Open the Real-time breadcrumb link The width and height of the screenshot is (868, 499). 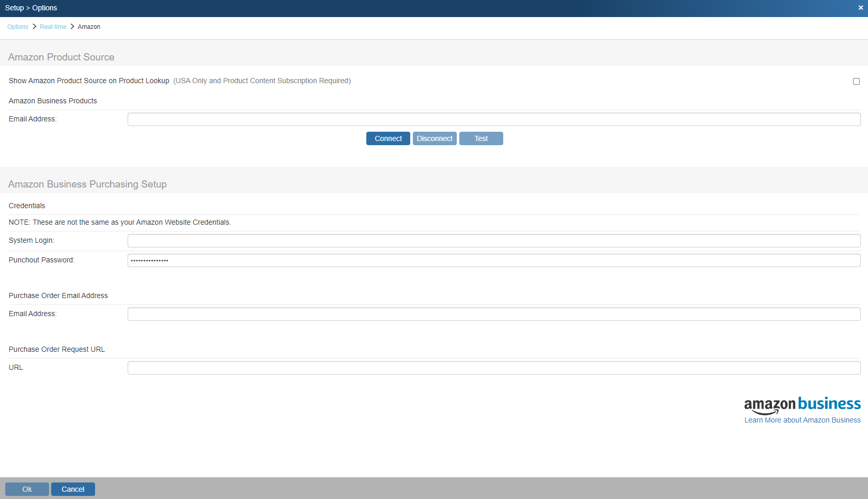coord(53,27)
